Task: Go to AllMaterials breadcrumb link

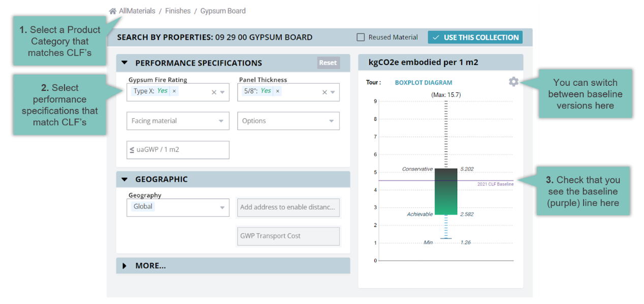Action: [x=137, y=11]
